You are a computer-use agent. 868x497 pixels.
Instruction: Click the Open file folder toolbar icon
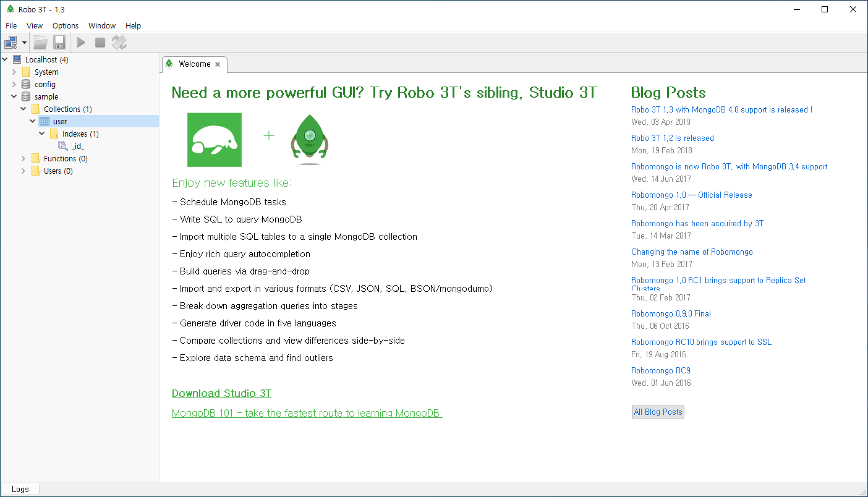[x=40, y=43]
